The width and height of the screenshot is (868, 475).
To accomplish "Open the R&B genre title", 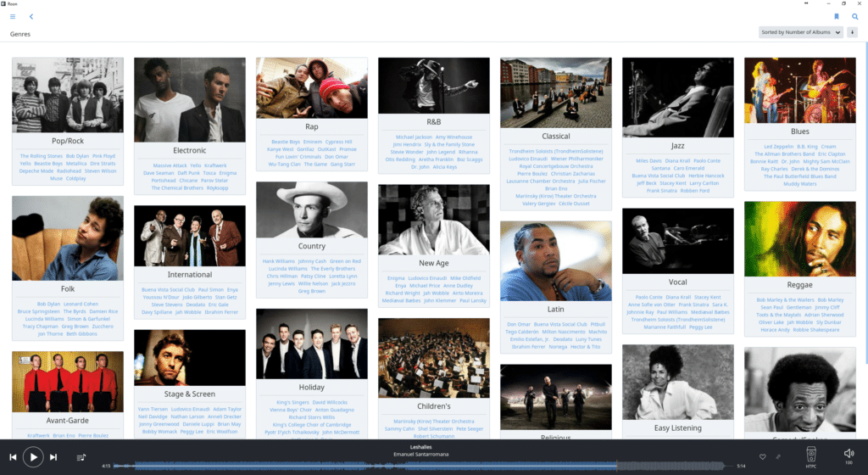I will [433, 122].
